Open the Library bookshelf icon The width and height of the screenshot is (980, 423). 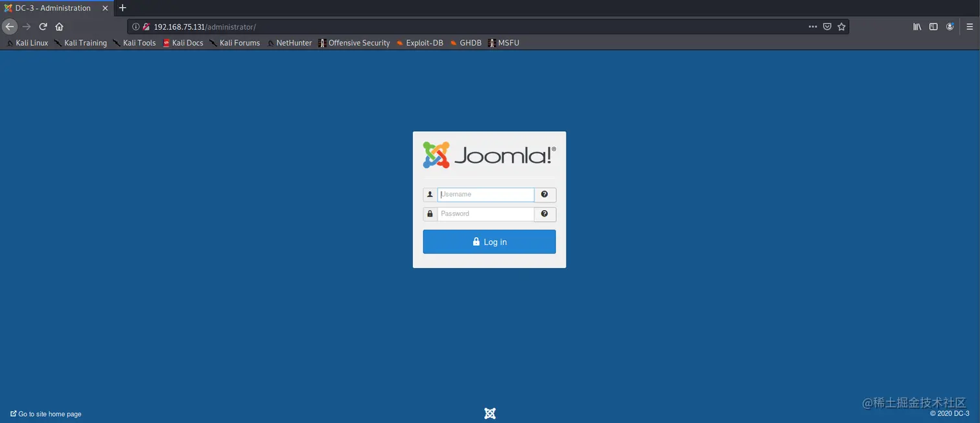[917, 27]
